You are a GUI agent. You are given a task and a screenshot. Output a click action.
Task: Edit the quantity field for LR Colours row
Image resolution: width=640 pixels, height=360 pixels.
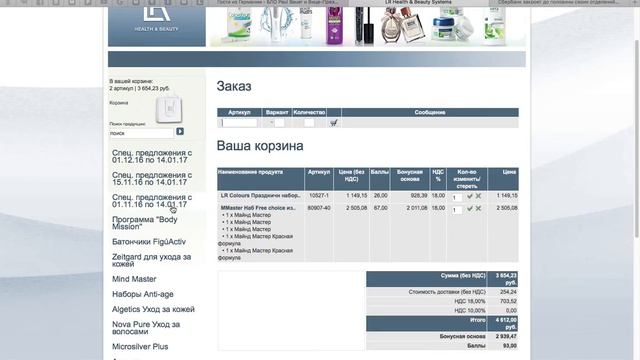(x=457, y=198)
